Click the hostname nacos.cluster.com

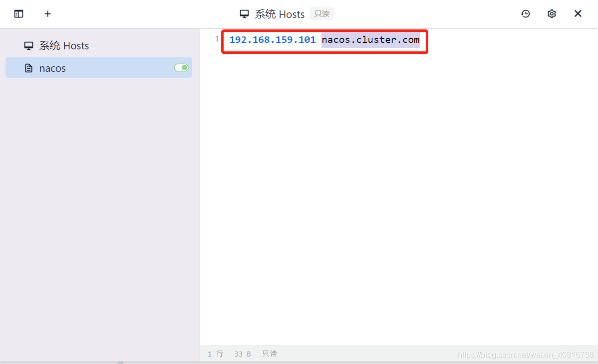(x=370, y=39)
